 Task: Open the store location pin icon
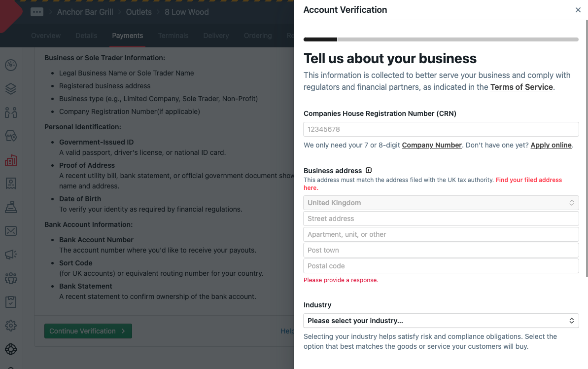pyautogui.click(x=11, y=136)
